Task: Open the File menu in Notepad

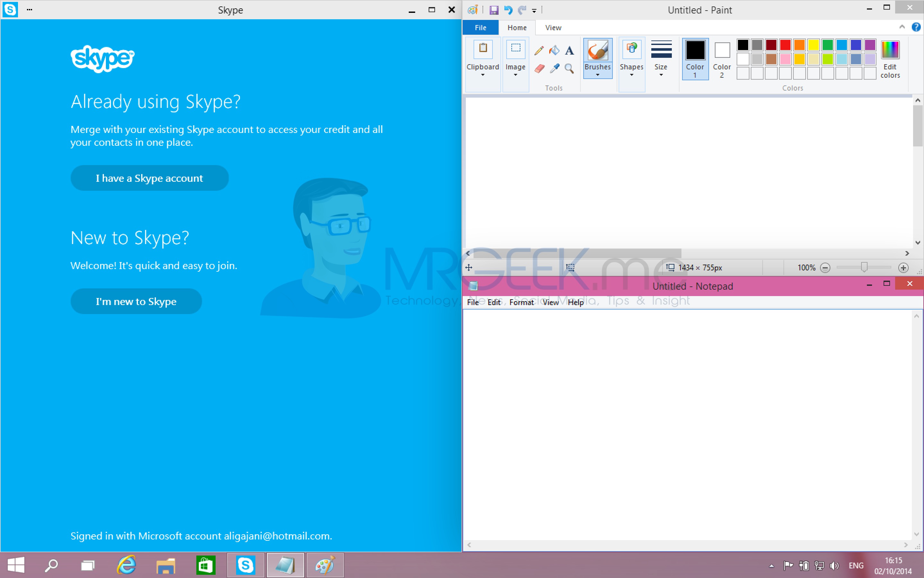Action: (x=473, y=302)
